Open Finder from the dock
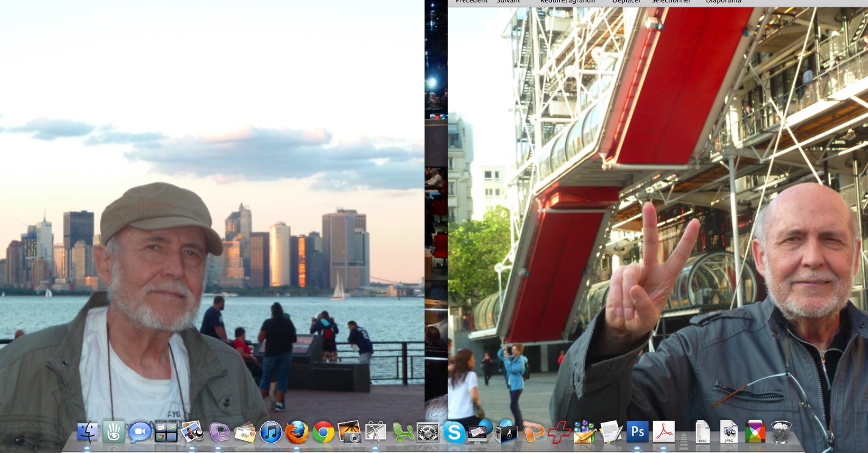This screenshot has height=453, width=868. [x=88, y=432]
